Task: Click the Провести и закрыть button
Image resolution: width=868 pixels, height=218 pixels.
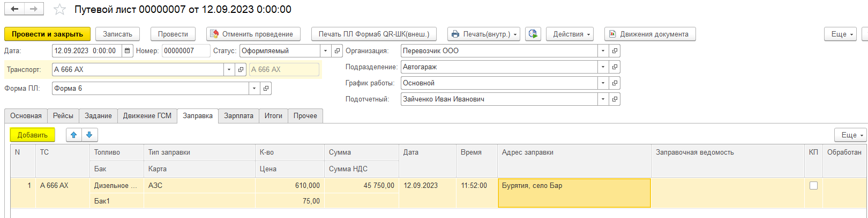Action: 47,34
